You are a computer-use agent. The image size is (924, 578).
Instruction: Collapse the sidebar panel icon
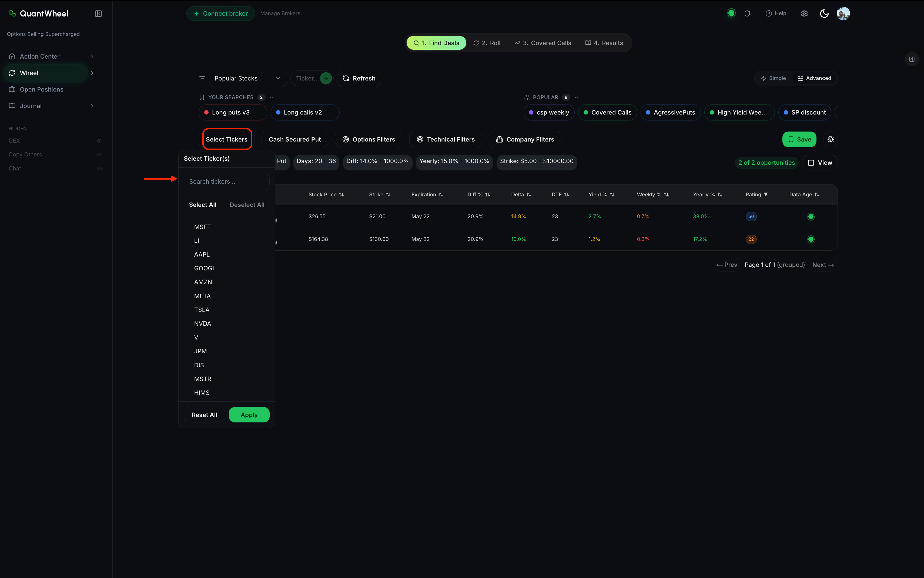pos(98,14)
